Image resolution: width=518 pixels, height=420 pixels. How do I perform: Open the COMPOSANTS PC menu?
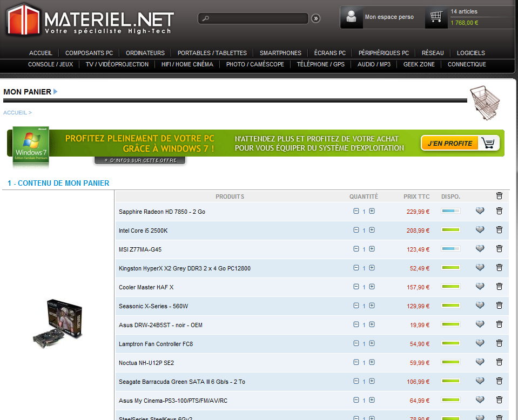pos(89,53)
